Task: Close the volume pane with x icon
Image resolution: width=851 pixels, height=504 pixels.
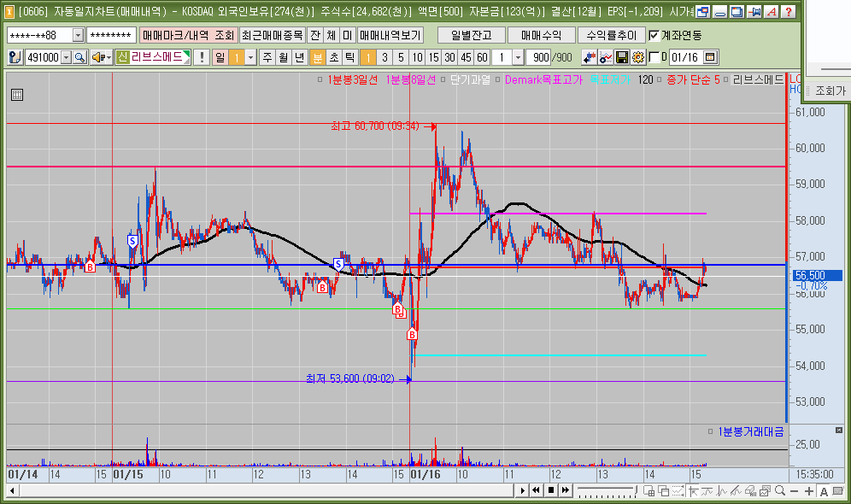Action: [x=838, y=431]
